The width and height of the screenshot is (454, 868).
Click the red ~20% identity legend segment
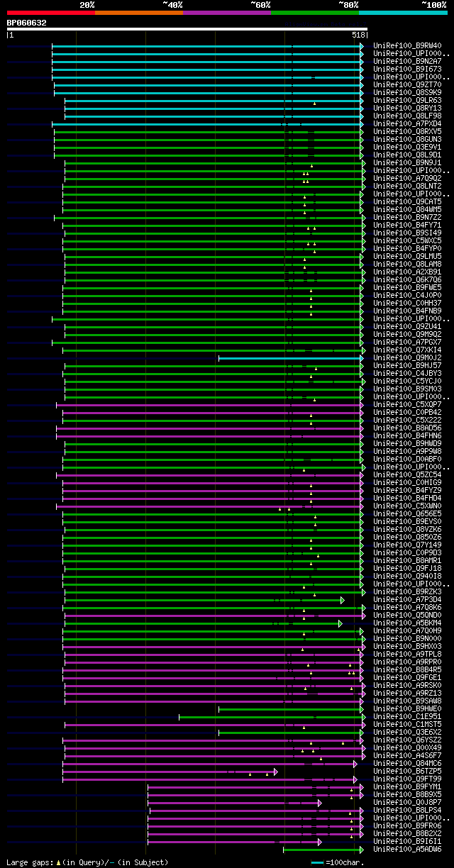(x=50, y=13)
